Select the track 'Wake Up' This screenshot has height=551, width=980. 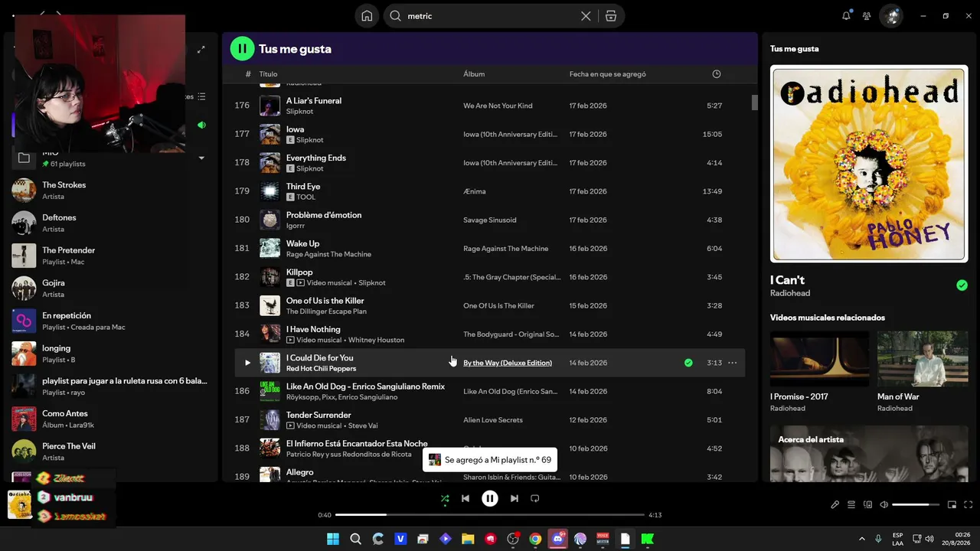click(x=490, y=249)
